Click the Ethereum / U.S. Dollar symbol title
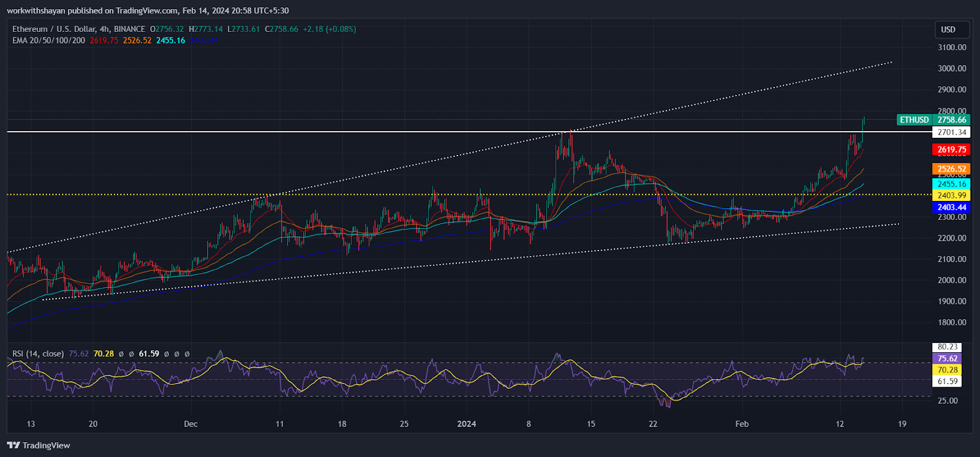Viewport: 980px width, 457px height. pos(79,29)
